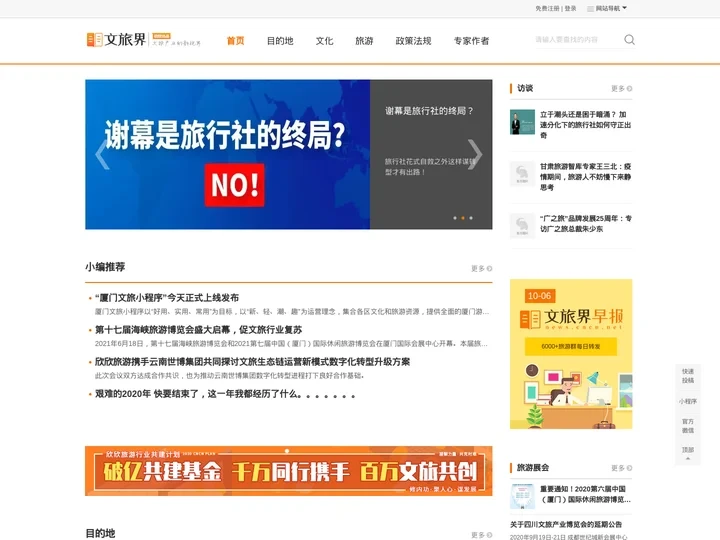Select the first carousel dot
The width and height of the screenshot is (720, 540).
click(x=455, y=218)
